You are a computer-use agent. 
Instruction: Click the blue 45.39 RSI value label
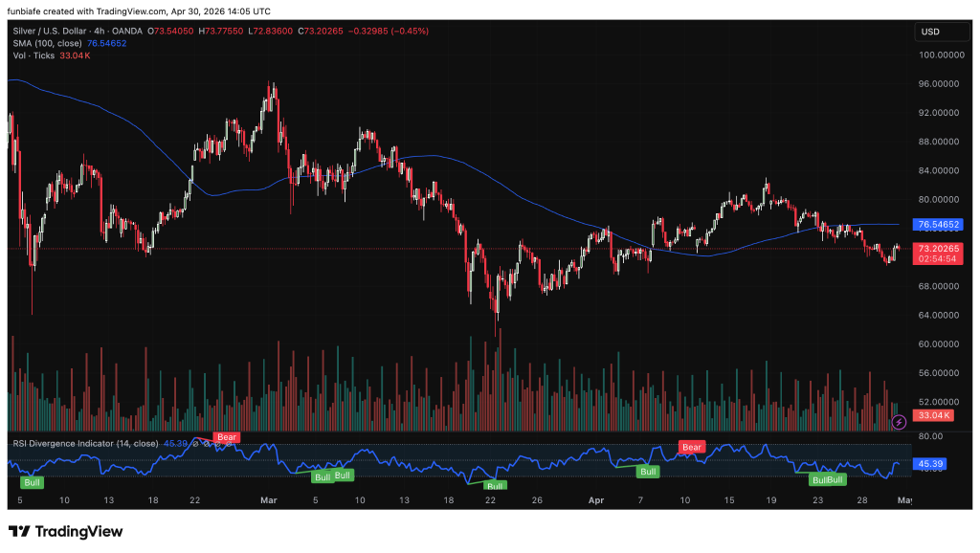931,463
